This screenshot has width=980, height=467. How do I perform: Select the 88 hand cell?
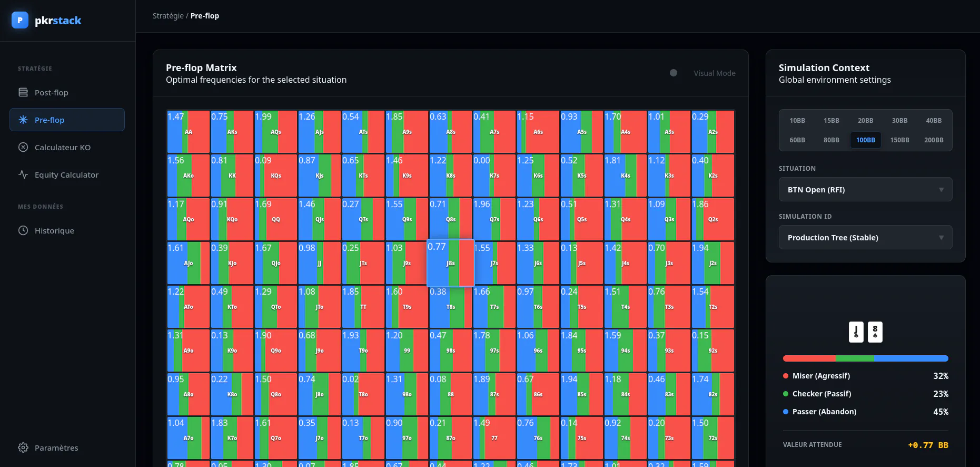451,394
